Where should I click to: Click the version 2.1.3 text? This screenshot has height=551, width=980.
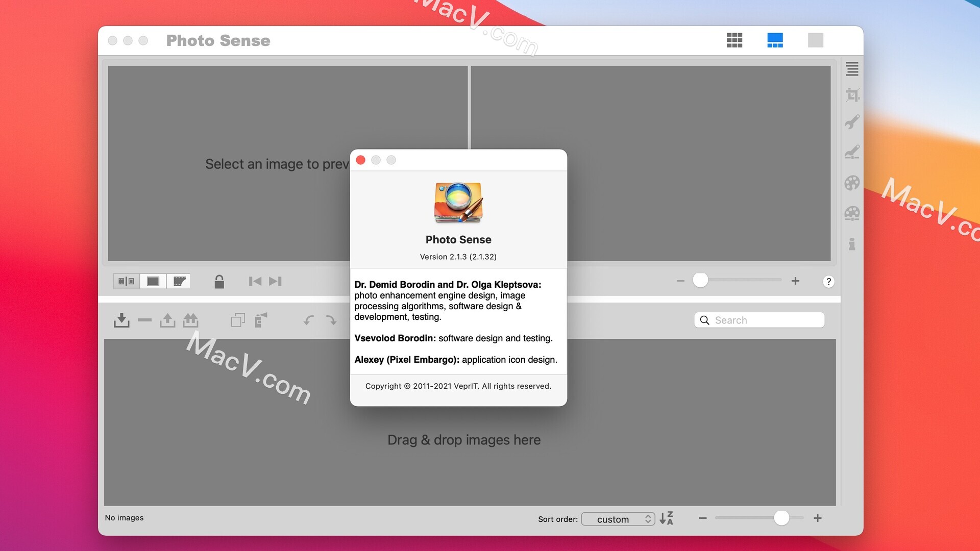tap(458, 257)
